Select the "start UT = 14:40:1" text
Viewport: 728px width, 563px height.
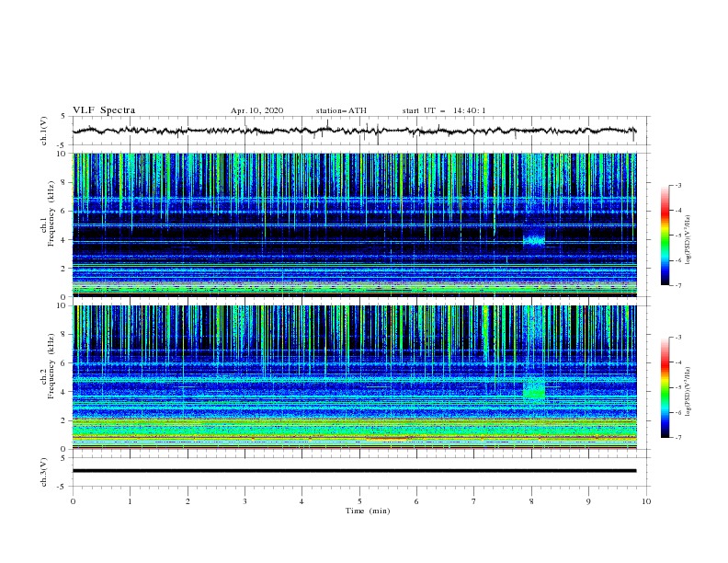(444, 110)
